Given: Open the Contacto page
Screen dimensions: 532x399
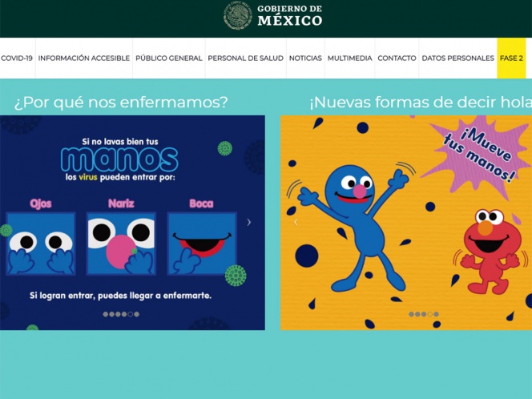Looking at the screenshot, I should [397, 58].
